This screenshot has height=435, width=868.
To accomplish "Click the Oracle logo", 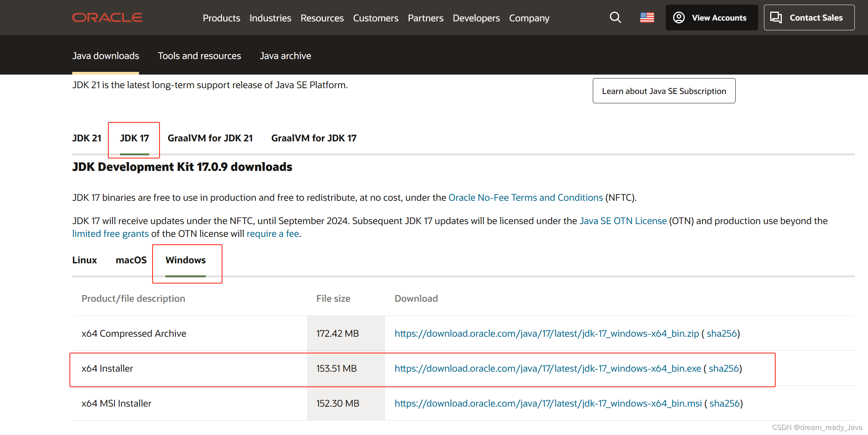I will [107, 17].
